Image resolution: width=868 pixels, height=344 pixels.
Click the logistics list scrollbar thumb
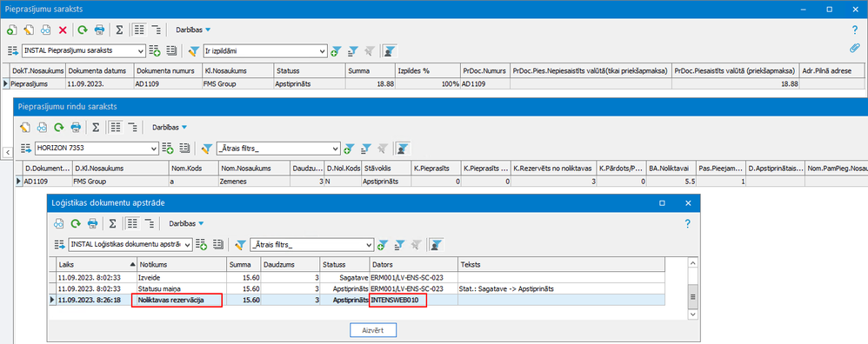coord(692,296)
